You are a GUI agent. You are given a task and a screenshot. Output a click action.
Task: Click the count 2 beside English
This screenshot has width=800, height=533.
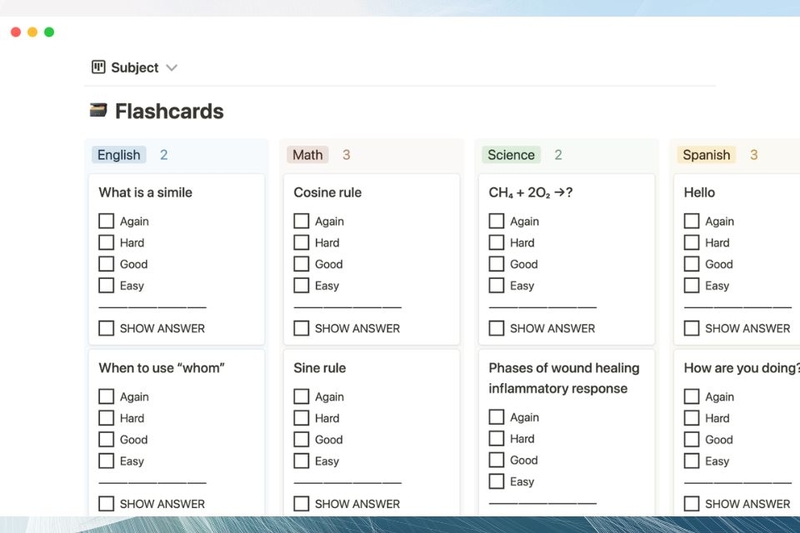pos(164,155)
